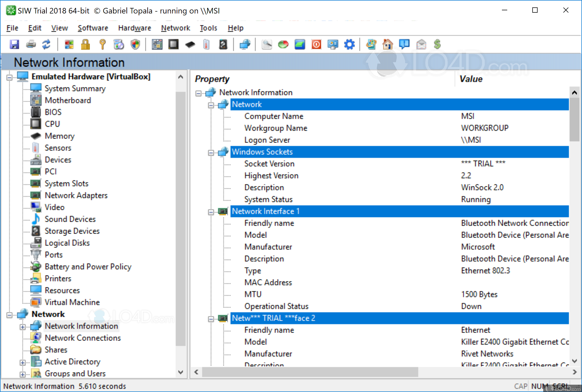Click the Refresh arrows toolbar icon
The image size is (582, 392).
pyautogui.click(x=47, y=44)
